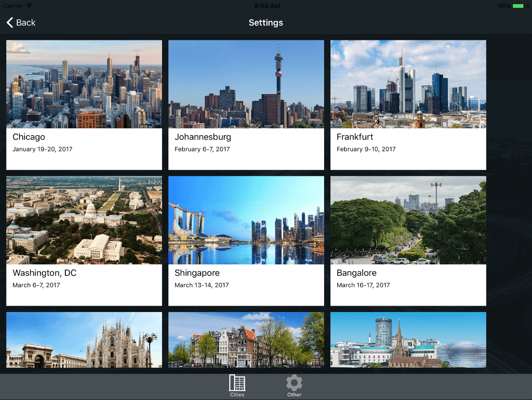Image resolution: width=532 pixels, height=400 pixels.
Task: Open the Chicago skyline photo
Action: pos(84,84)
